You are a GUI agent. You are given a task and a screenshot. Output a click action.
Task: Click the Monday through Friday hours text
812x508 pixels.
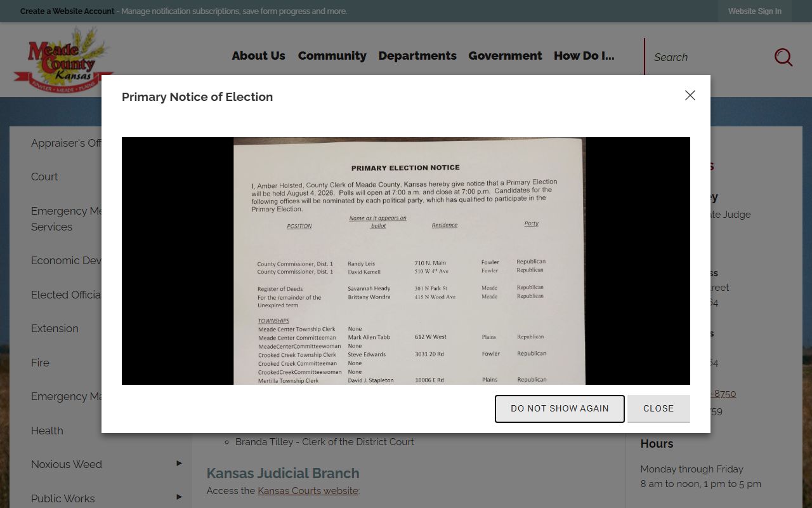click(691, 469)
